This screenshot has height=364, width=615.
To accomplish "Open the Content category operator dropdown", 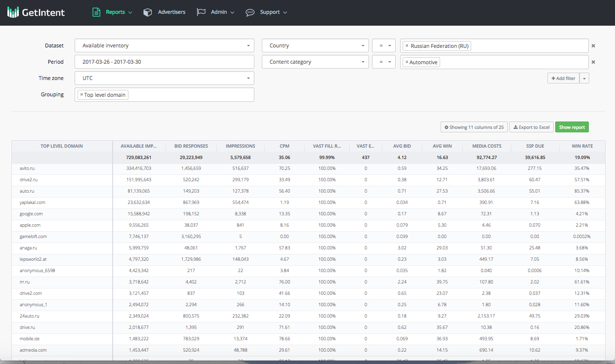I will (384, 62).
